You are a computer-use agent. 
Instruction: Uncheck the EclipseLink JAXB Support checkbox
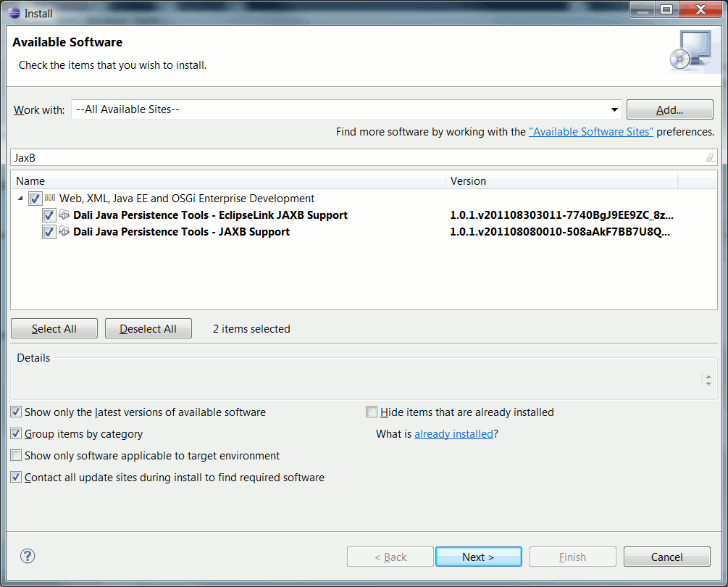[49, 215]
